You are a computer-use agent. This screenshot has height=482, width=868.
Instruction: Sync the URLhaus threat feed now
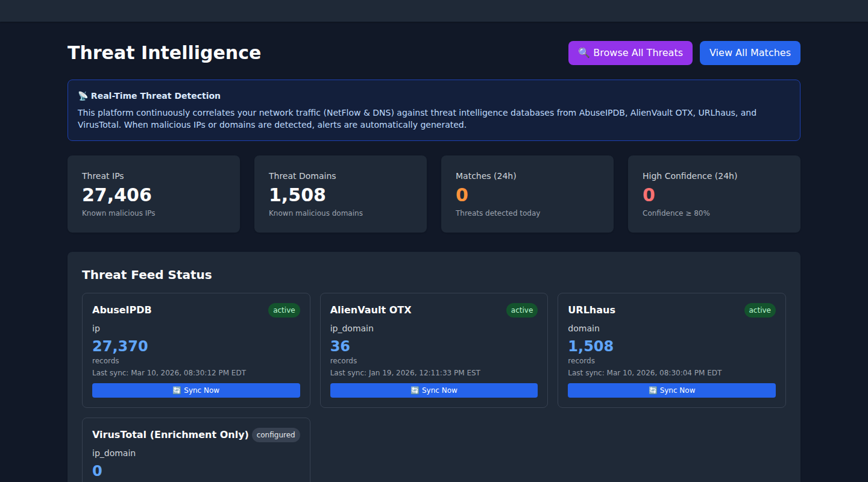[671, 390]
